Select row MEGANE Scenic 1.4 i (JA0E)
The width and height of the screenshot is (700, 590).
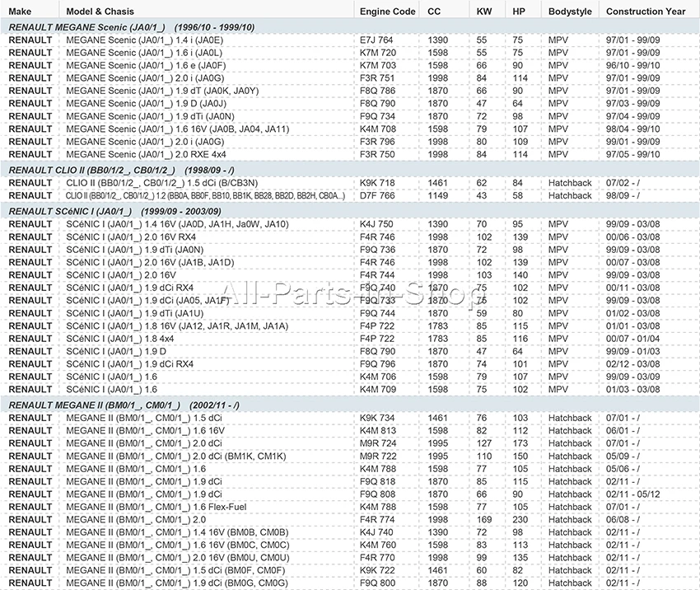pyautogui.click(x=350, y=40)
